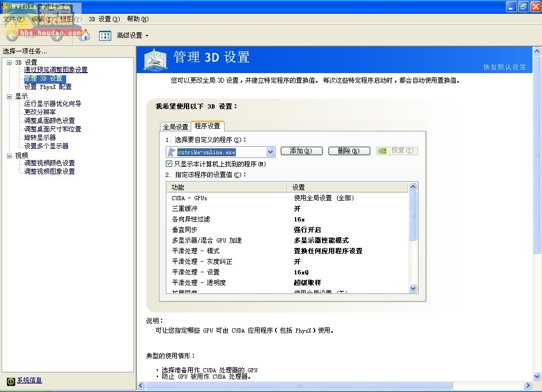Screen dimensions: 542x392
Task: Click the main panel scroll-up arrow
Action: coord(537,51)
